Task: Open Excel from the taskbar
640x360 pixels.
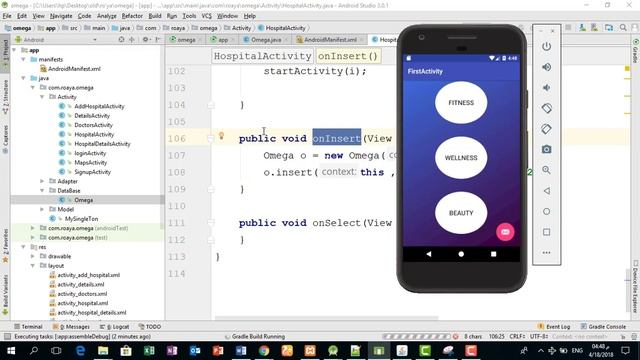Action: 149,351
